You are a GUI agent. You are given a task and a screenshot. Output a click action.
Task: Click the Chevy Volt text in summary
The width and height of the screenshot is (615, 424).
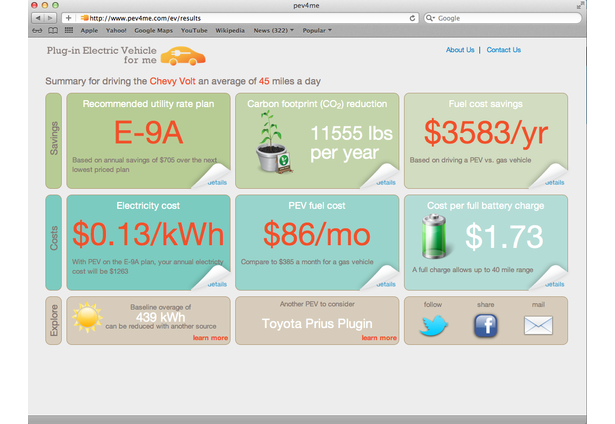click(172, 81)
